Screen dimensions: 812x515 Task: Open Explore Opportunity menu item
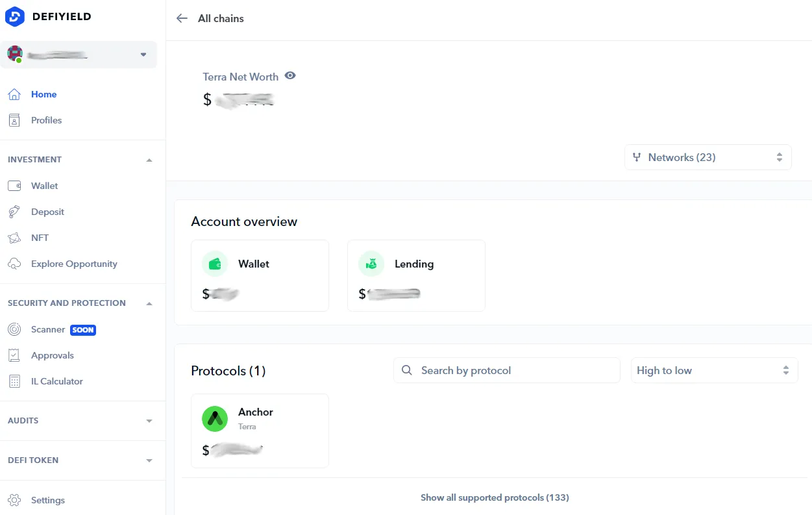74,264
